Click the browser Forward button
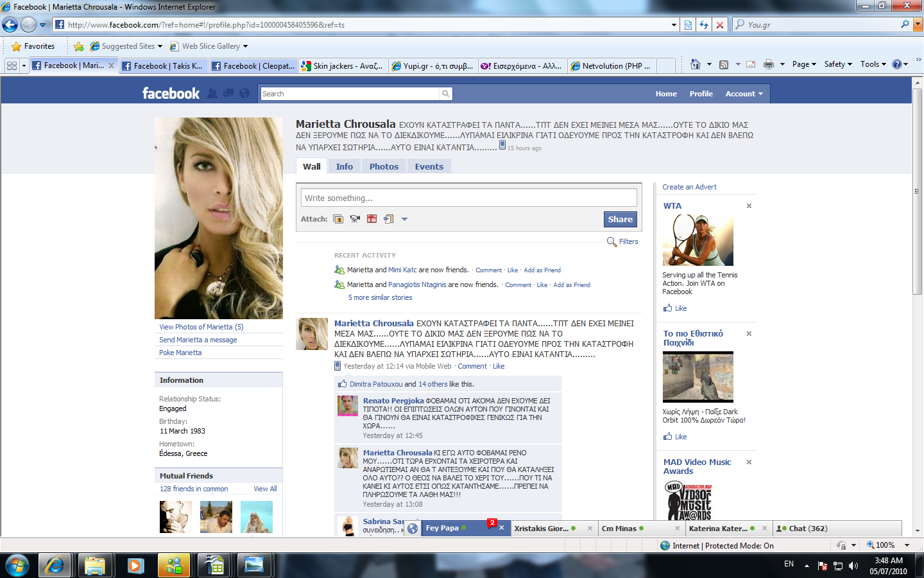The height and width of the screenshot is (578, 924). 28,25
